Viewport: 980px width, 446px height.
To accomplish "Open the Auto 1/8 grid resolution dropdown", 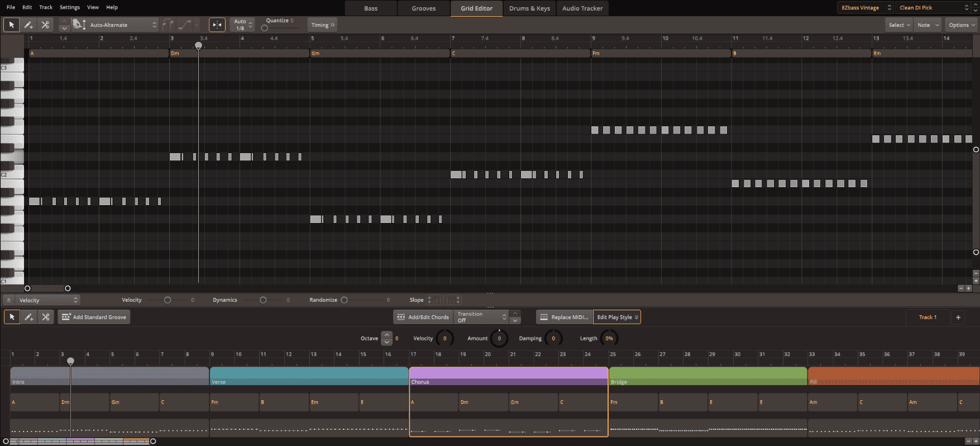I will click(x=243, y=25).
